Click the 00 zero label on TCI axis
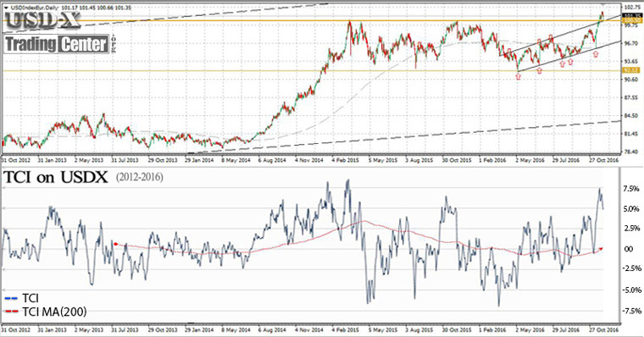The width and height of the screenshot is (644, 337). (x=629, y=249)
